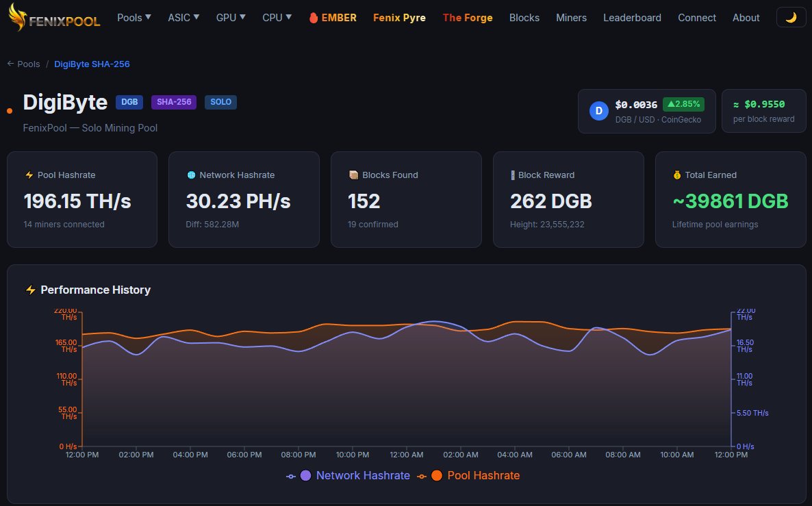Click the box icon on Blocks Found
812x506 pixels.
(x=354, y=175)
